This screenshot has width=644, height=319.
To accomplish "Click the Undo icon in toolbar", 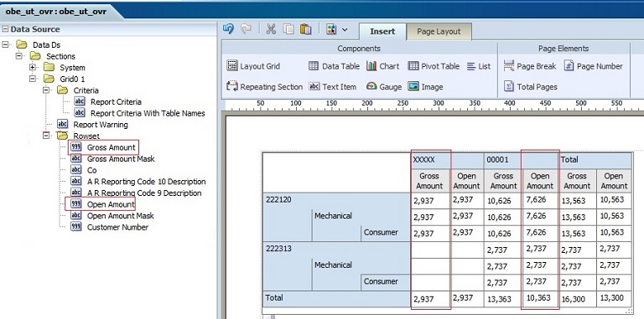I will coord(228,28).
